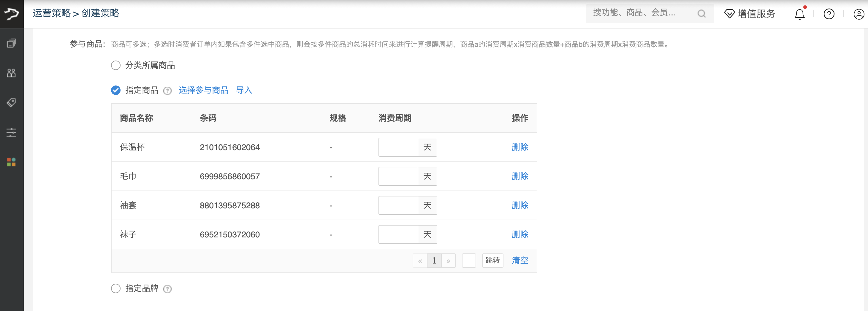
Task: Click the 选择参与商品 link
Action: pos(203,90)
